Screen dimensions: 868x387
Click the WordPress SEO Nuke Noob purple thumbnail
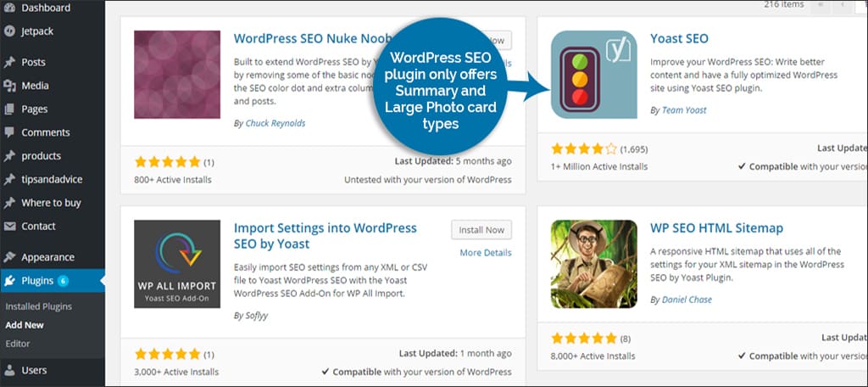pos(177,75)
